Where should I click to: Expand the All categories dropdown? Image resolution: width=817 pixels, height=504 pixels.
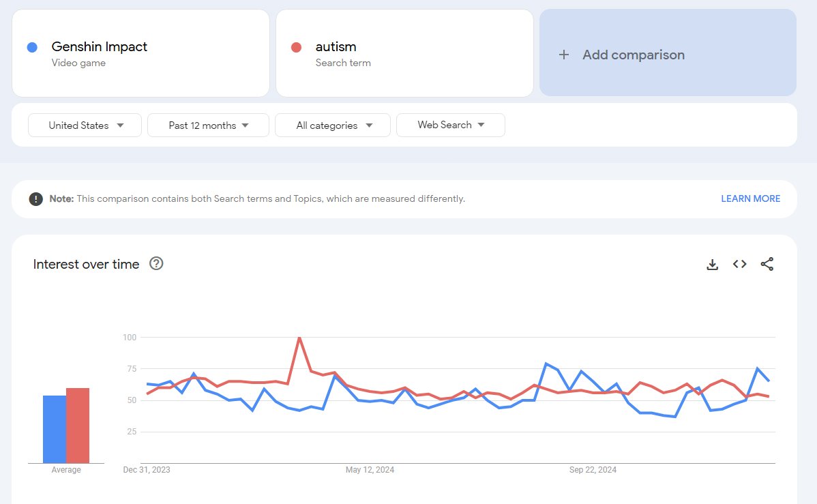[333, 125]
